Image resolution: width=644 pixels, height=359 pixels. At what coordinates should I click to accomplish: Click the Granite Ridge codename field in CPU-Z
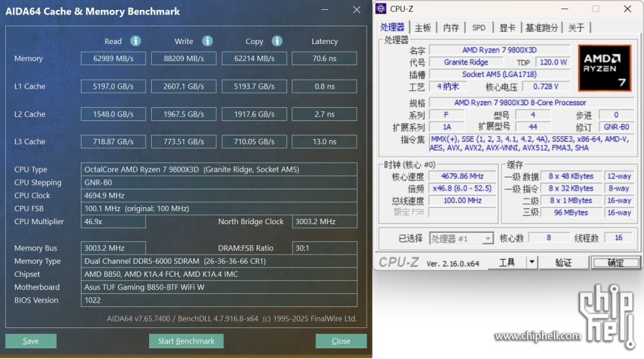tap(466, 62)
